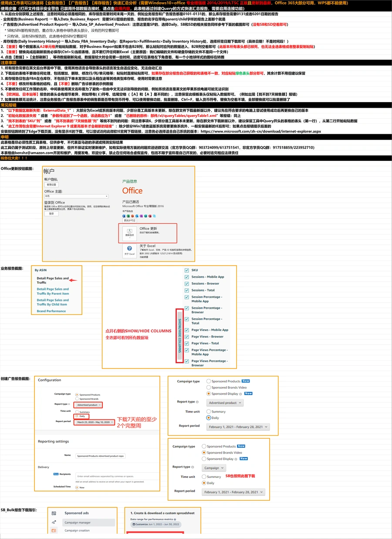Open the March 23, 2020 - May 10, 2020 period dropdown

[95, 422]
